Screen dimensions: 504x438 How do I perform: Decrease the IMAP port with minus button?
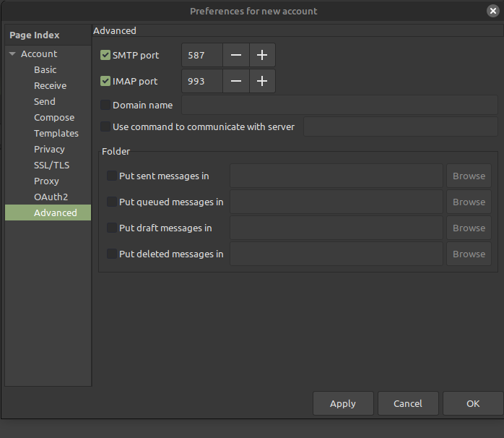[x=236, y=81]
